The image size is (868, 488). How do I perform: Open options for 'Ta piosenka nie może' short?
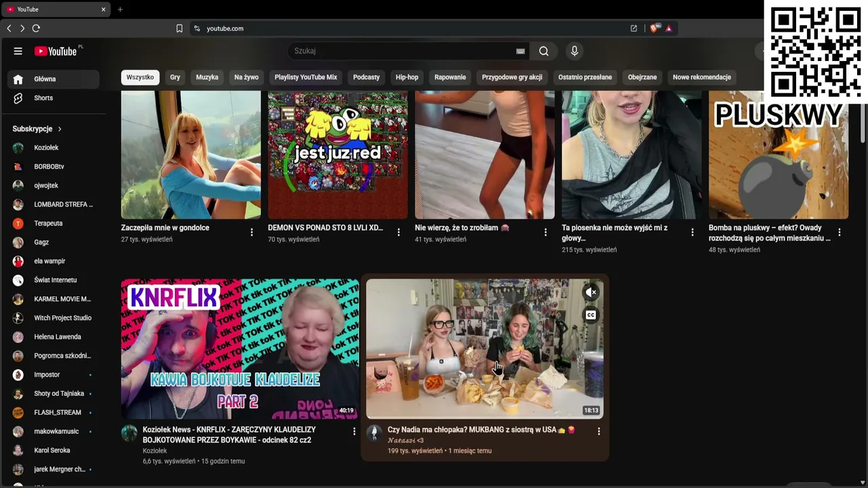(x=692, y=232)
